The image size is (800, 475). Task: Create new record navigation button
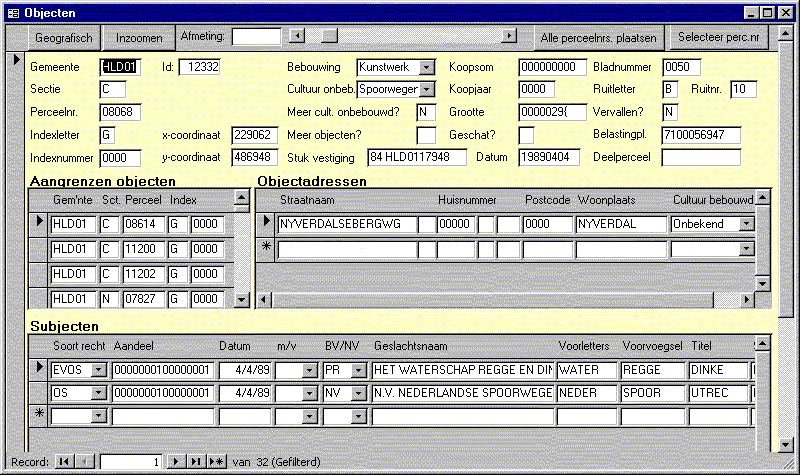[216, 462]
